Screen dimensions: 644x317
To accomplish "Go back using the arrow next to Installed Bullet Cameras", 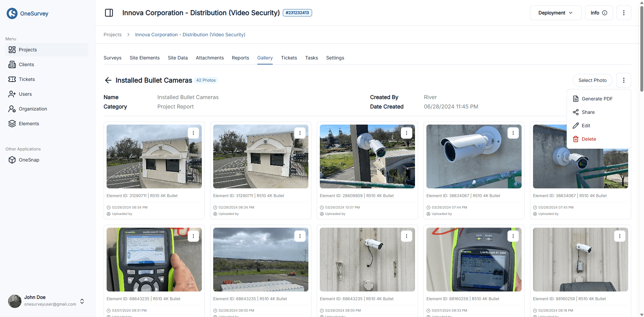I will point(108,80).
